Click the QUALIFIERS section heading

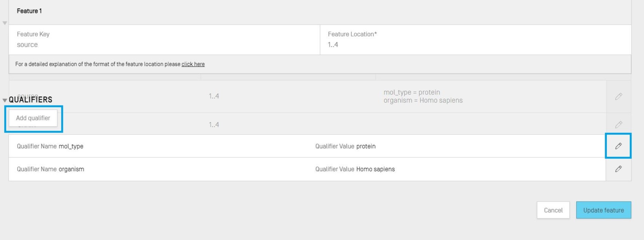[31, 100]
